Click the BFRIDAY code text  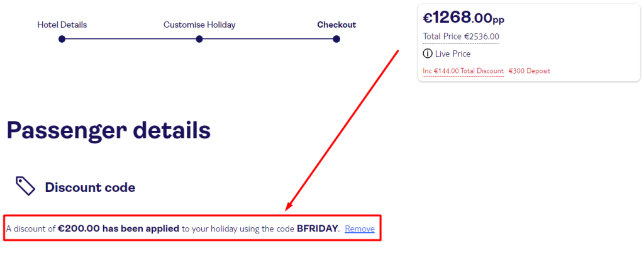(318, 228)
